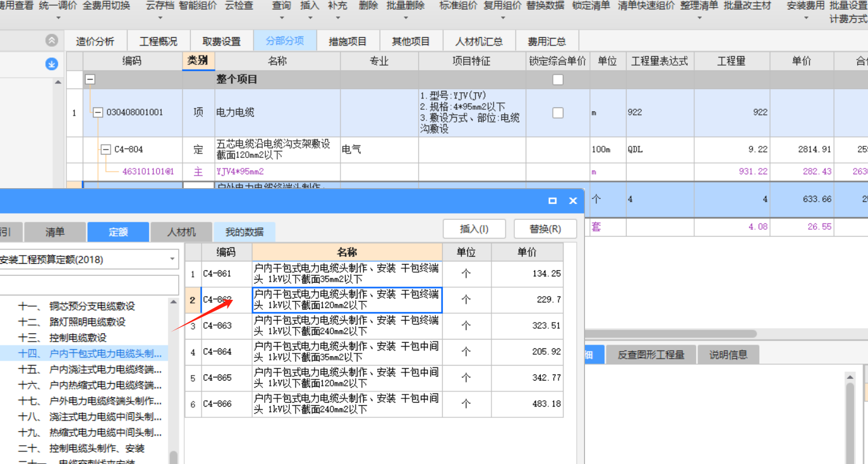Click 清单快速组价 toolbar item
The height and width of the screenshot is (464, 868).
646,6
